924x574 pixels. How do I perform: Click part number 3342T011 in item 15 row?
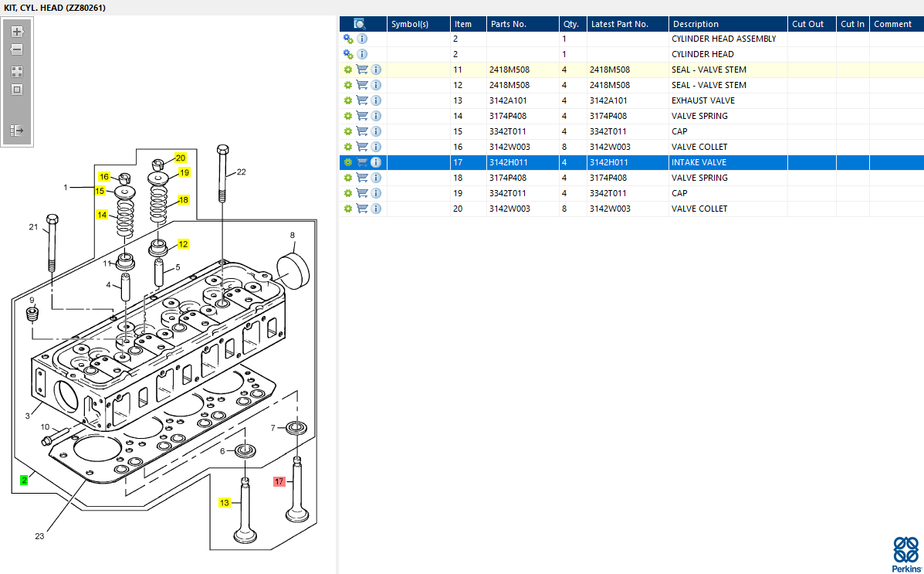point(509,131)
